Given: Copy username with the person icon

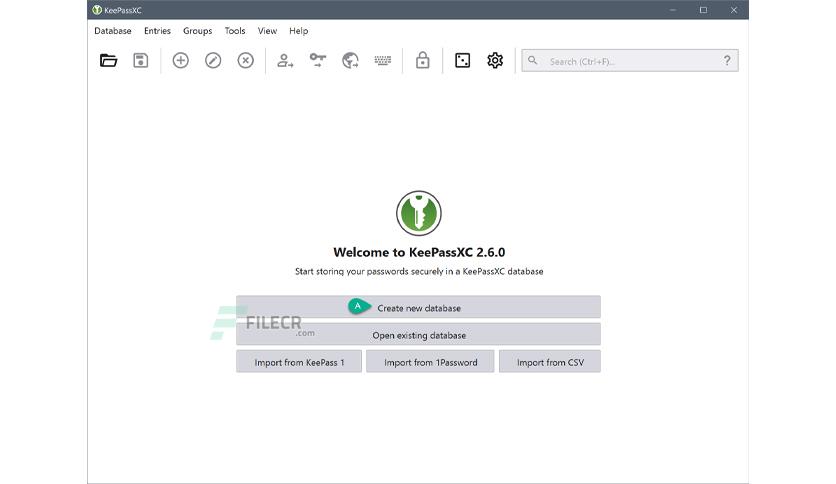Looking at the screenshot, I should coord(285,61).
